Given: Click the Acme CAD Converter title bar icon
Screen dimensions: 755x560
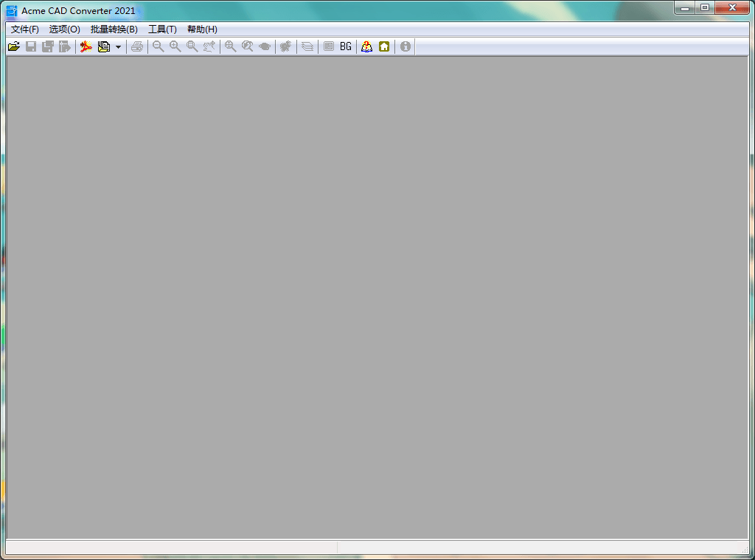Looking at the screenshot, I should pos(12,10).
